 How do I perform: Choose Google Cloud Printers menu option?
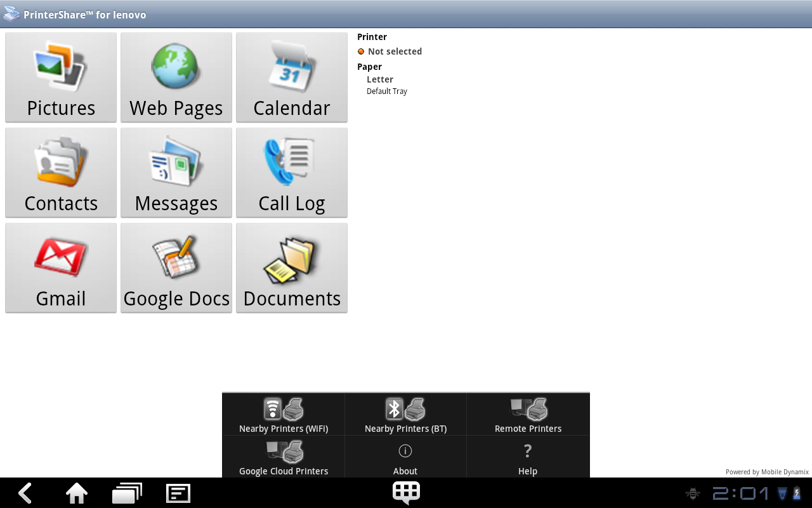click(x=284, y=457)
